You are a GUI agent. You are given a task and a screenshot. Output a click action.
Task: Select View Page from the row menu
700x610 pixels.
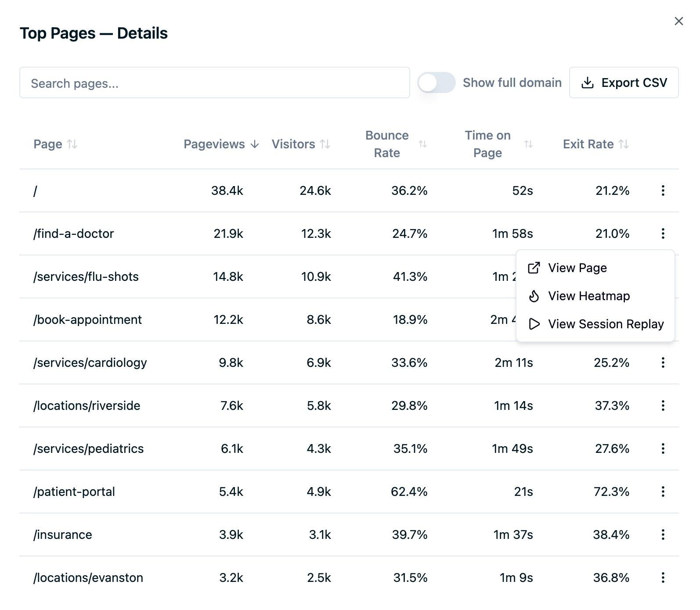point(595,268)
